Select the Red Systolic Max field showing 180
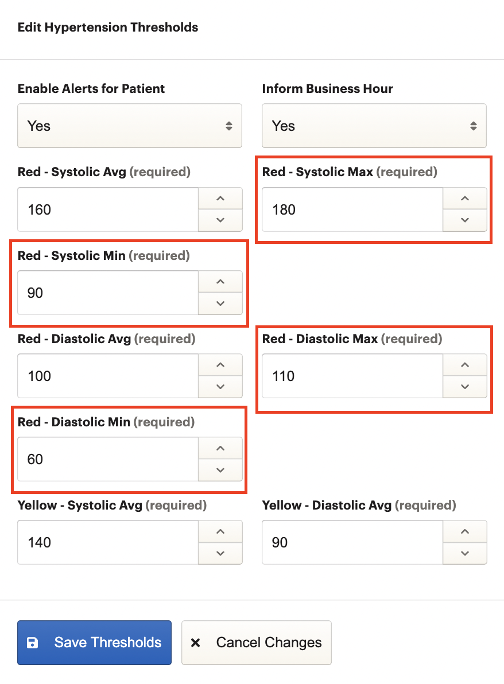504x684 pixels. click(x=353, y=210)
